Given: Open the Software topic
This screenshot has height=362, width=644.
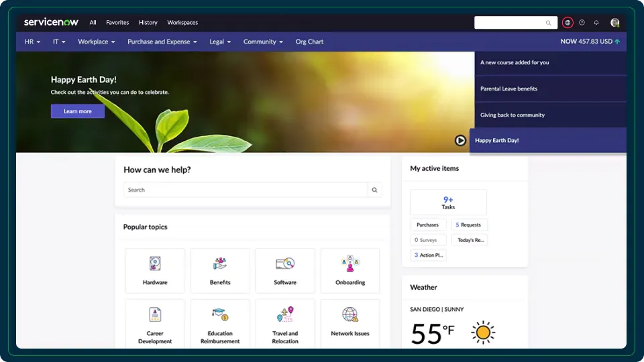Looking at the screenshot, I should pyautogui.click(x=285, y=270).
